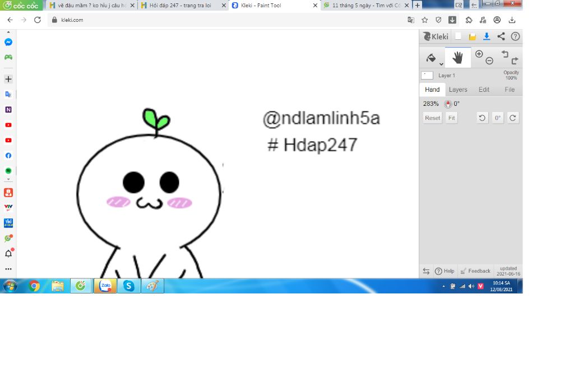Switch to the Layers tab
Viewport: 574px width, 392px height.
458,90
